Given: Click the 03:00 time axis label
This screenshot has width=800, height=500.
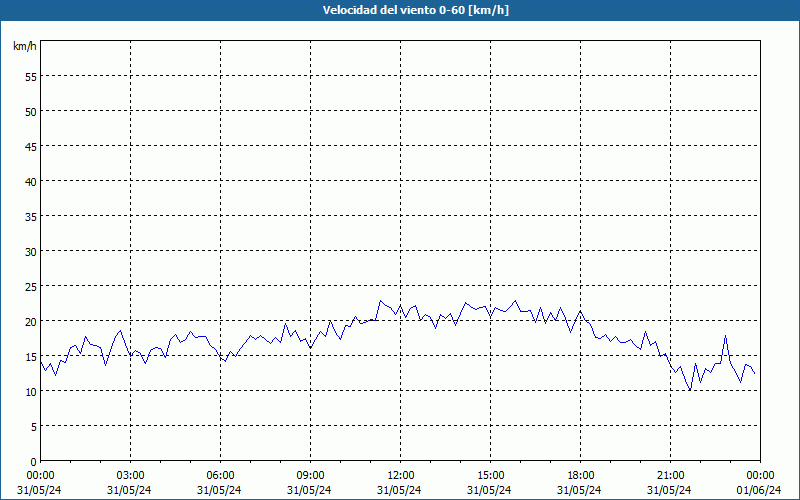Looking at the screenshot, I should (130, 476).
